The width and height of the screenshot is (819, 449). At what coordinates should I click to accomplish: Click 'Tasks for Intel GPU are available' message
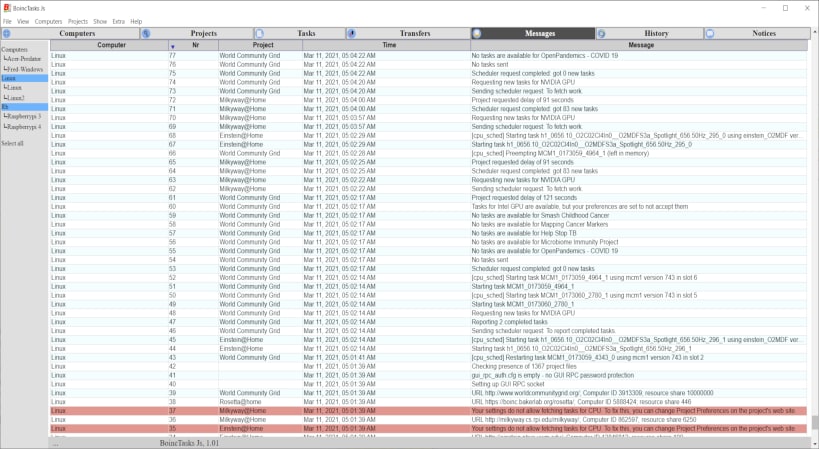click(x=580, y=207)
